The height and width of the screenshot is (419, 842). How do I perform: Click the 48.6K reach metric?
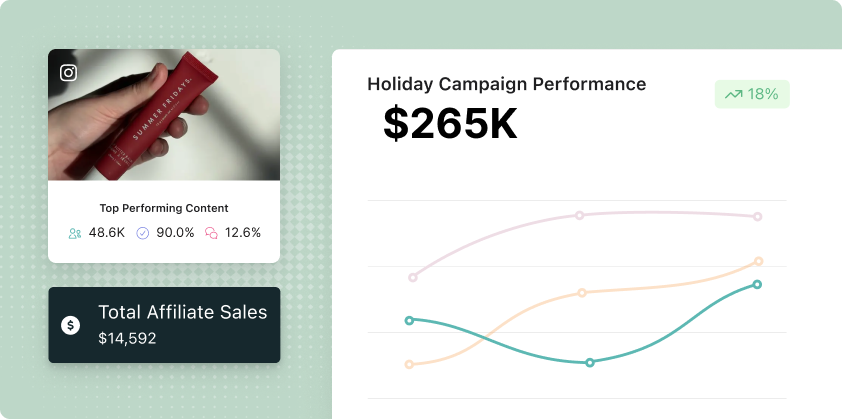coord(106,233)
